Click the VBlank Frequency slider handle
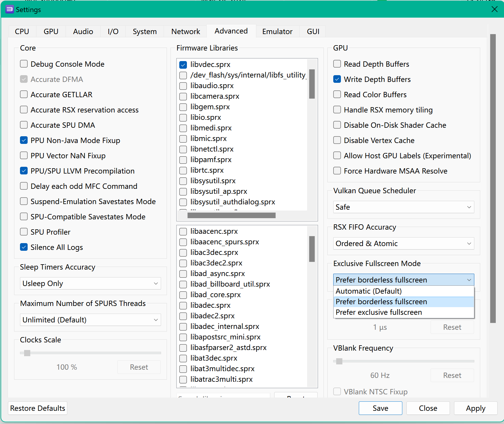This screenshot has height=424, width=504. (x=339, y=361)
